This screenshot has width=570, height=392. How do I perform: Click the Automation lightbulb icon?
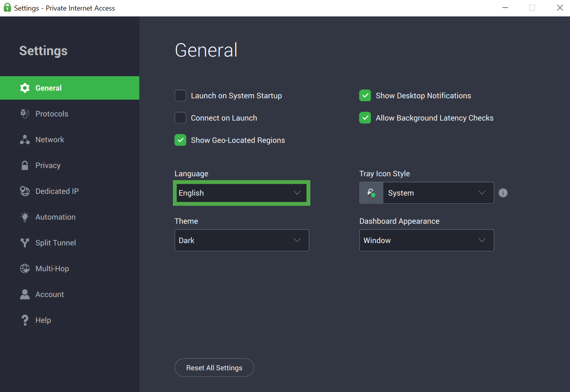pos(25,217)
